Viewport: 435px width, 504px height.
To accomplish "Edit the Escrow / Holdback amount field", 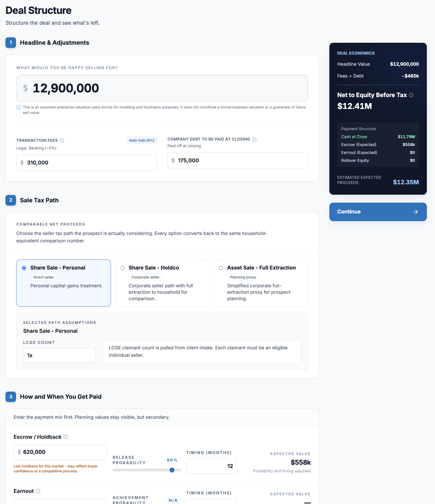I will [x=60, y=452].
